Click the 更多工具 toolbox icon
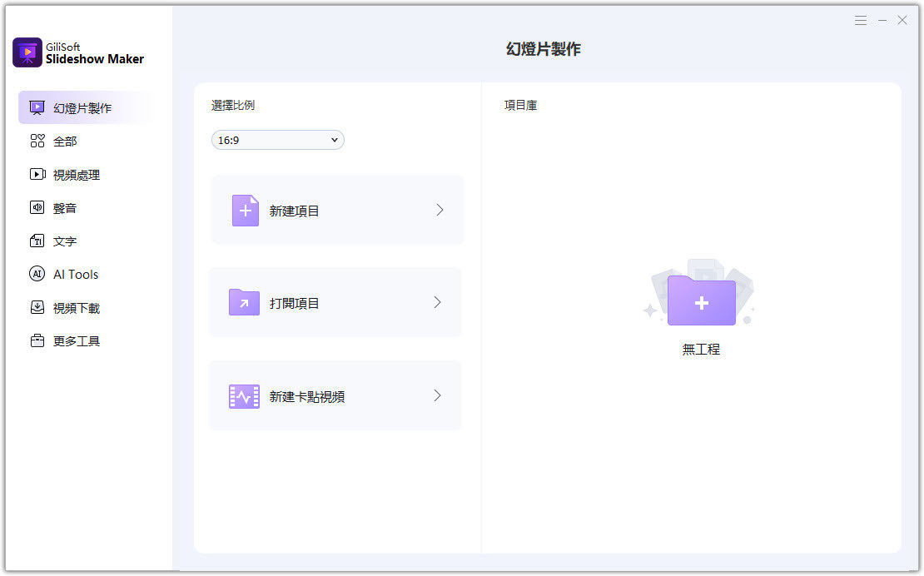Image resolution: width=924 pixels, height=576 pixels. [x=37, y=341]
